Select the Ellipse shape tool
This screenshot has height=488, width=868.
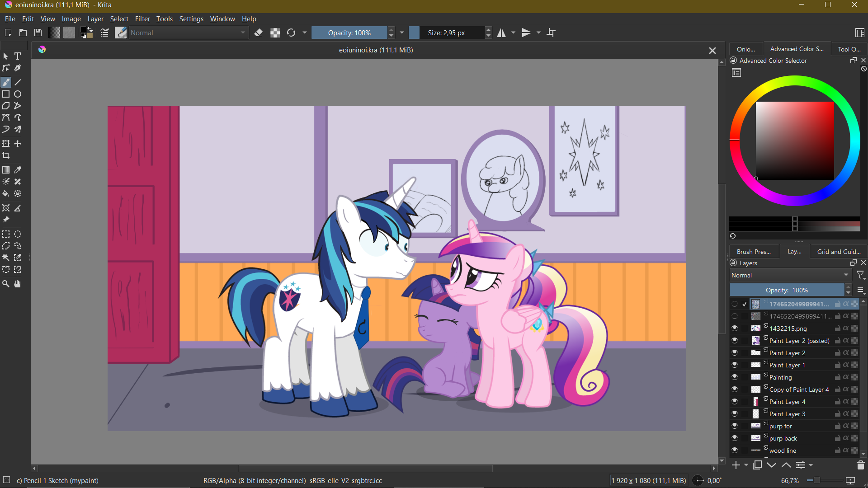(18, 94)
